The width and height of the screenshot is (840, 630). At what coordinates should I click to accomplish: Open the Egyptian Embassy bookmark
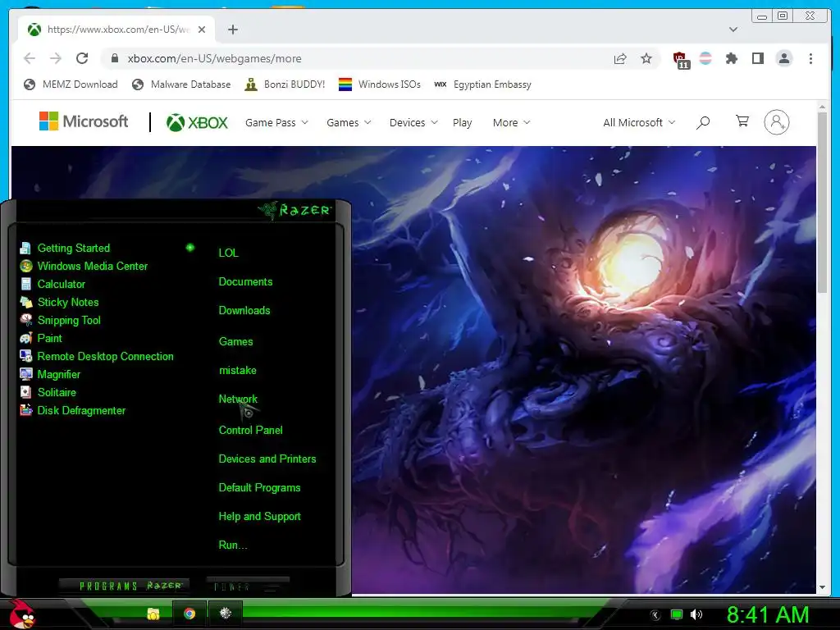[482, 84]
